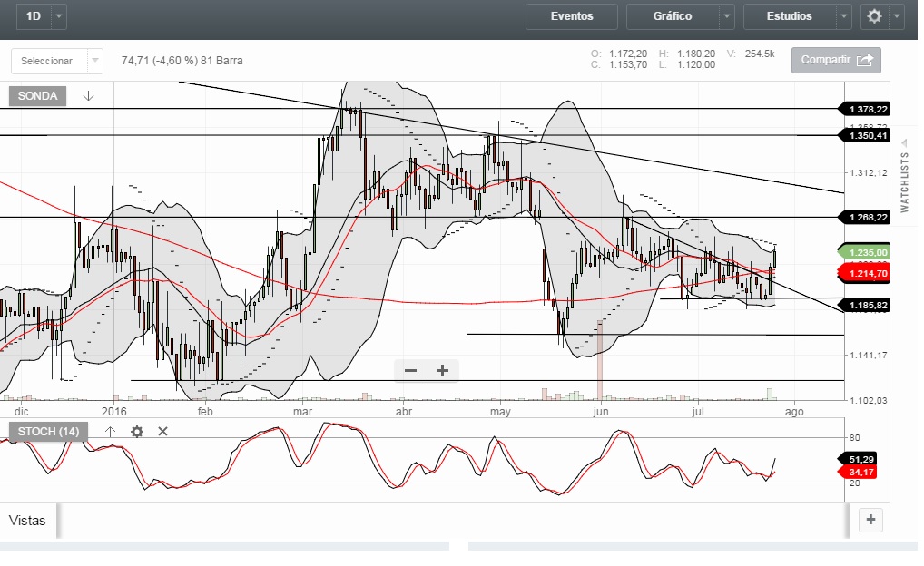
Task: Open the Vistas tab
Action: point(27,521)
